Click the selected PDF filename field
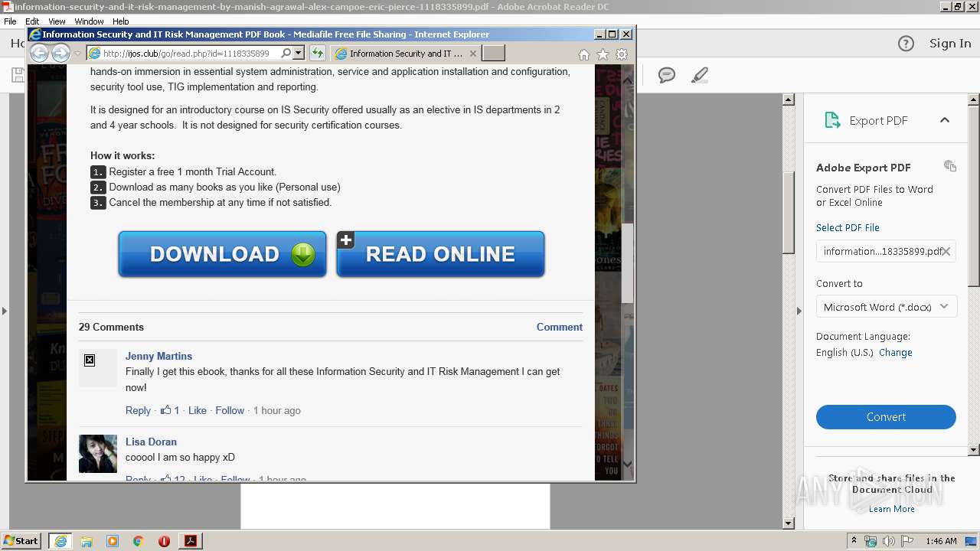Image resolution: width=980 pixels, height=551 pixels. click(x=886, y=251)
